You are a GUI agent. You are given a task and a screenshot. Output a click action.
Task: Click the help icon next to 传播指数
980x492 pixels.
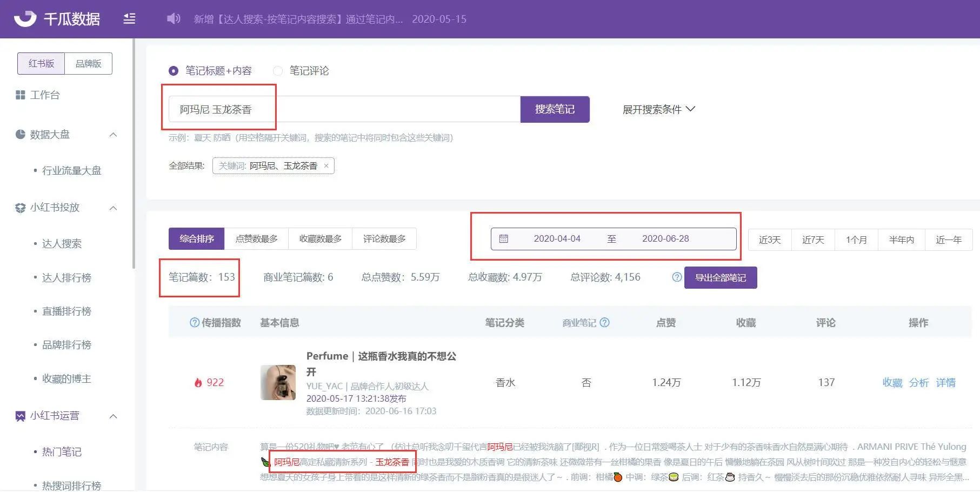tap(195, 323)
